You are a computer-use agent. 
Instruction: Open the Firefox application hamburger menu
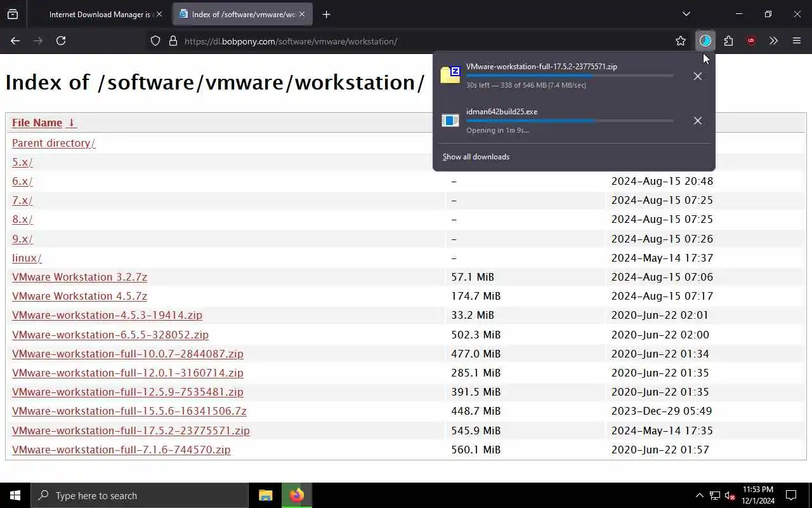pos(797,41)
